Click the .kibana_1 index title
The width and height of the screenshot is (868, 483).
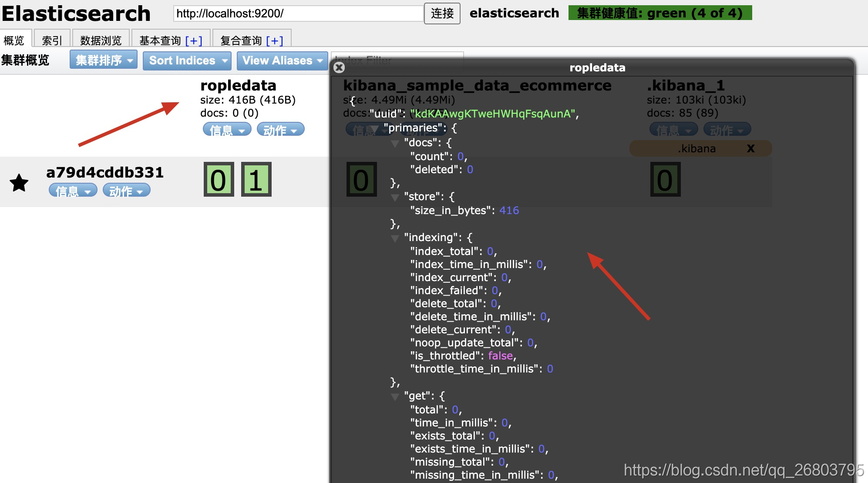[686, 85]
